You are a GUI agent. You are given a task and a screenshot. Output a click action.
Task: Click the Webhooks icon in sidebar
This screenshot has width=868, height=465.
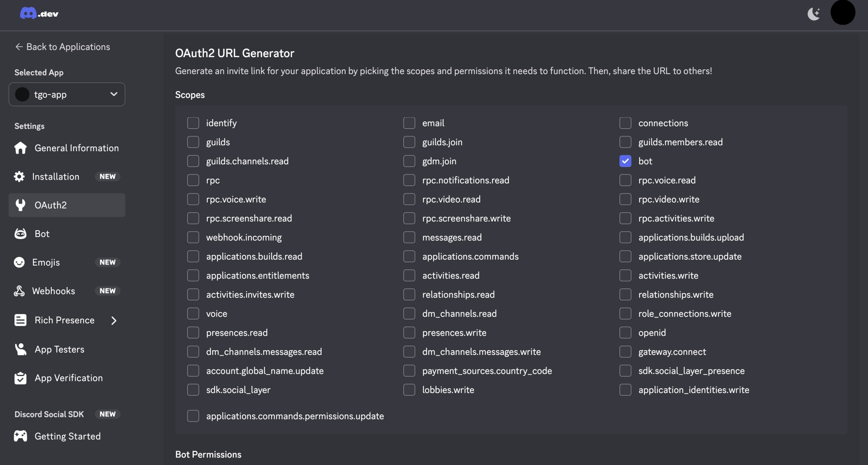20,291
